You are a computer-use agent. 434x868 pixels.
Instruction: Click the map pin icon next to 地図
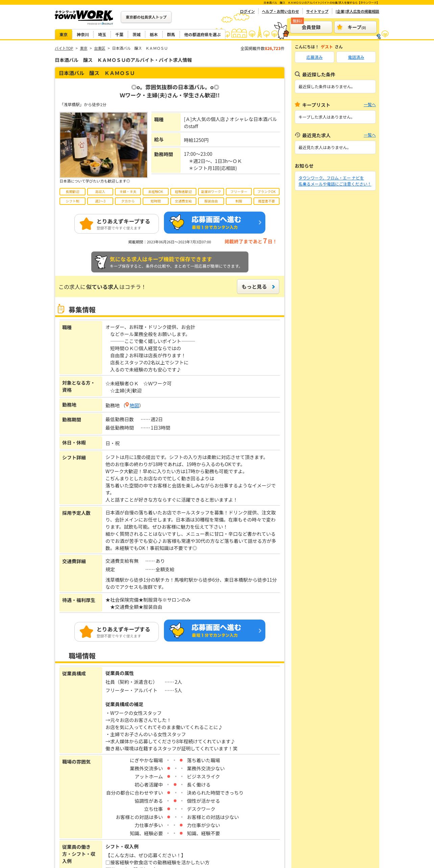point(127,405)
